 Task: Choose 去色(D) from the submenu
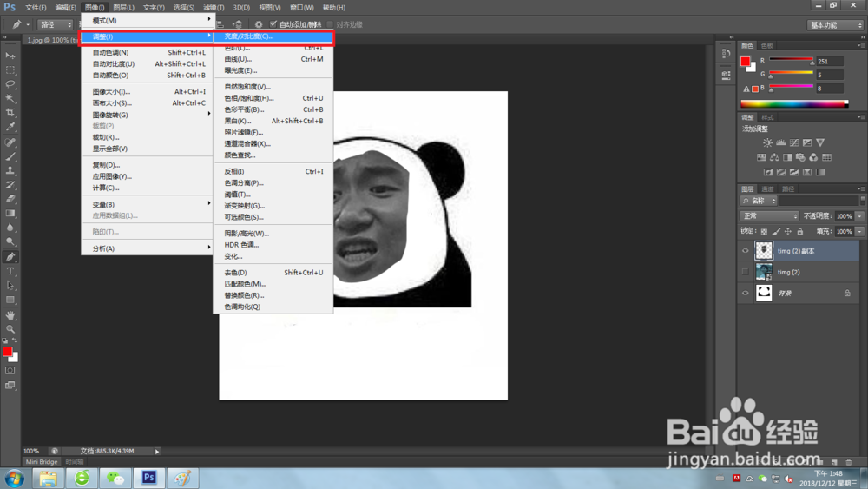(x=273, y=273)
